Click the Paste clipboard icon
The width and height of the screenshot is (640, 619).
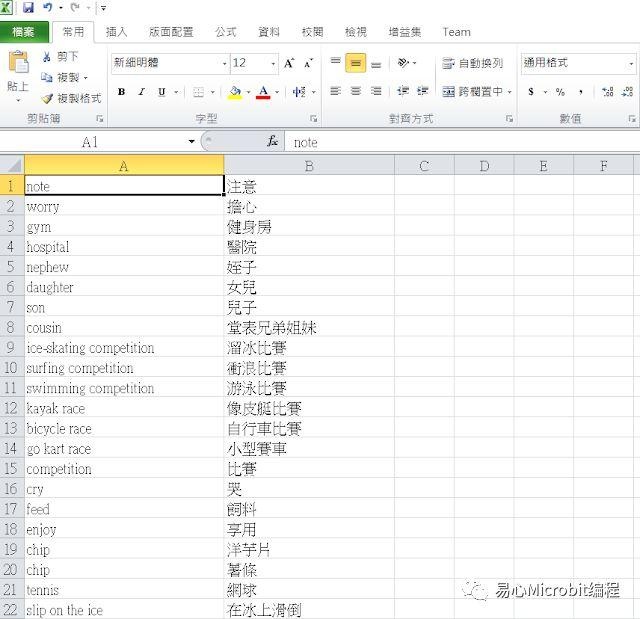(18, 62)
